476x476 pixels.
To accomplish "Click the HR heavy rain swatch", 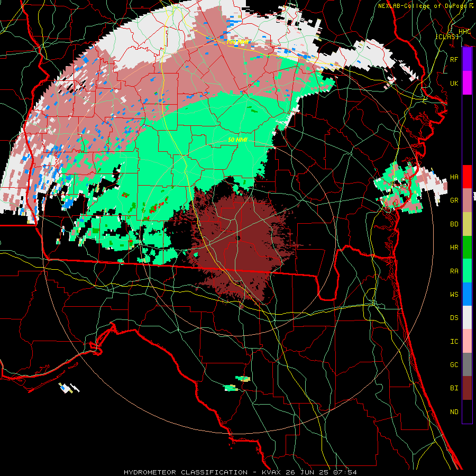I will [x=467, y=248].
